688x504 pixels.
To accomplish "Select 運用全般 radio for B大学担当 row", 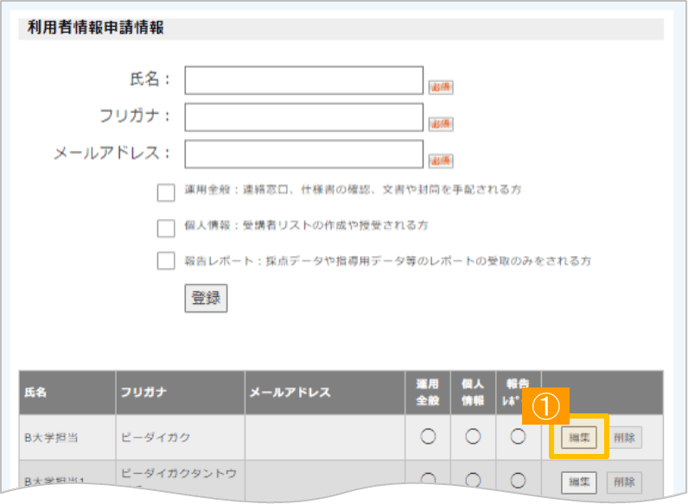I will (x=428, y=436).
